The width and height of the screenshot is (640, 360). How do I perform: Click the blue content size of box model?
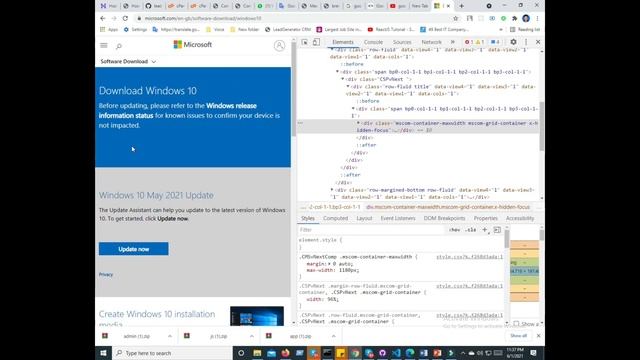tap(524, 271)
